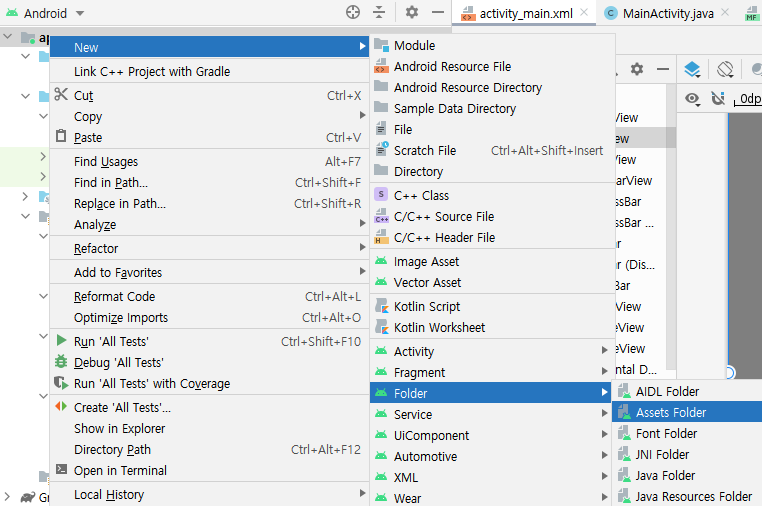This screenshot has height=506, width=762.
Task: Choose Create 'All Tests'...
Action: pyautogui.click(x=209, y=407)
